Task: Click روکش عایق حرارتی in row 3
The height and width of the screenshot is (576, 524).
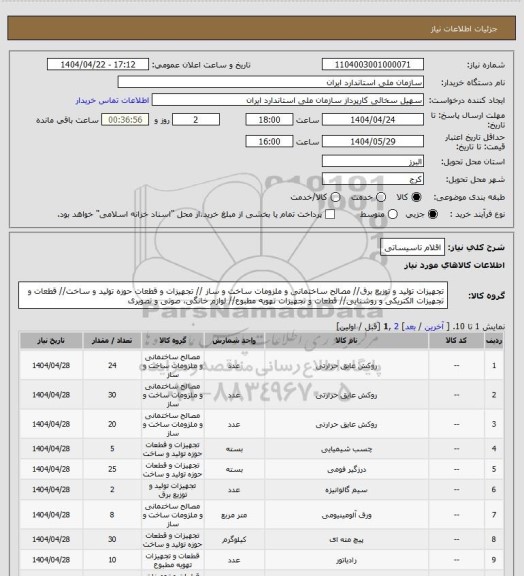Action: pyautogui.click(x=346, y=425)
